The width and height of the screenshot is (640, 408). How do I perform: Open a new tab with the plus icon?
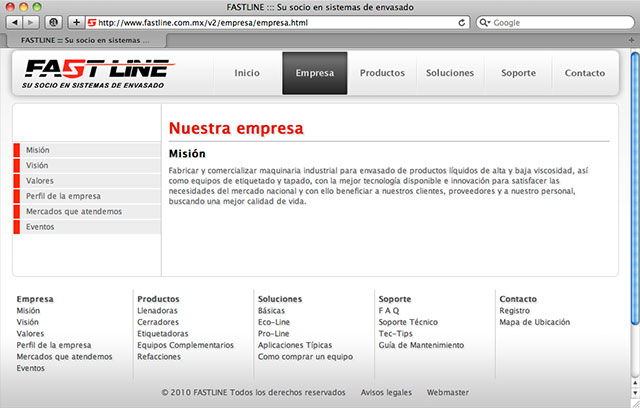pos(631,40)
